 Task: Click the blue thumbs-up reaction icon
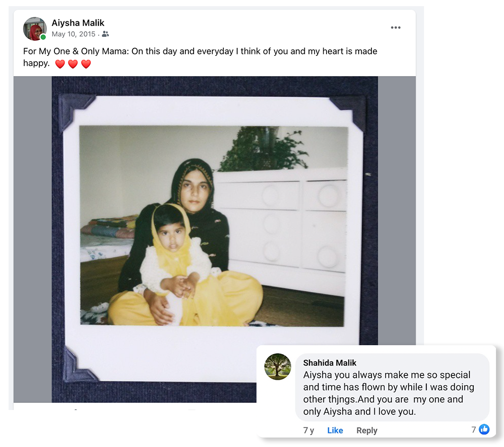484,429
